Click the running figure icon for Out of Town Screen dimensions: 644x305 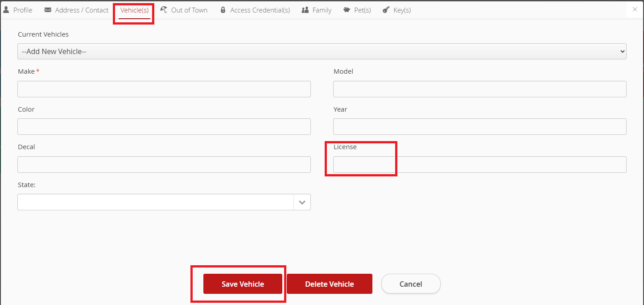pos(164,9)
